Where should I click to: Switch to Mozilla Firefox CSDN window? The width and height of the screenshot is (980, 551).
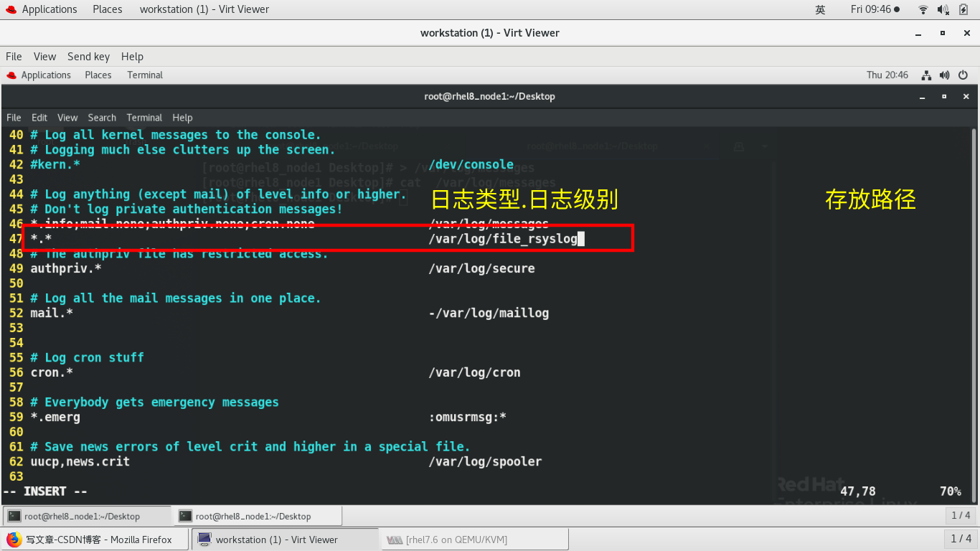pyautogui.click(x=95, y=540)
